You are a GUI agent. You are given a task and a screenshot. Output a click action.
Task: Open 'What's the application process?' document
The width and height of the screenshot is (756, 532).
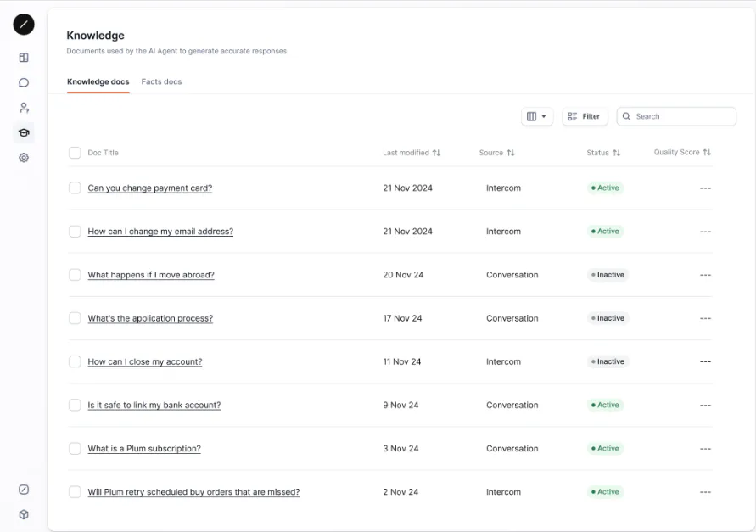click(x=150, y=318)
